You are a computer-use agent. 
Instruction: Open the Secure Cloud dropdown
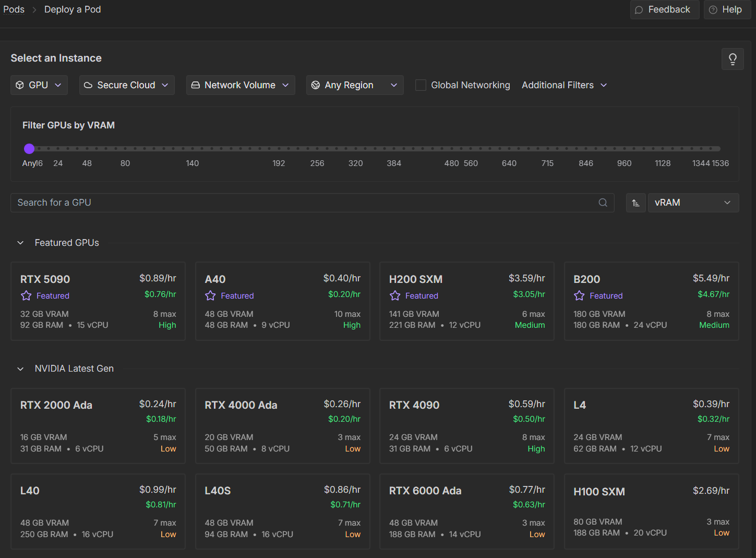127,85
